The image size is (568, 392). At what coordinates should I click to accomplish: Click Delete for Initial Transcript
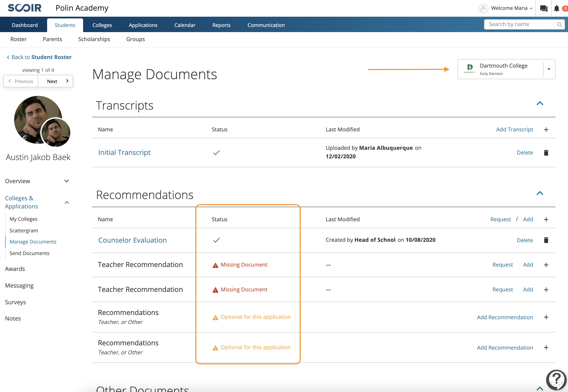[x=525, y=153]
